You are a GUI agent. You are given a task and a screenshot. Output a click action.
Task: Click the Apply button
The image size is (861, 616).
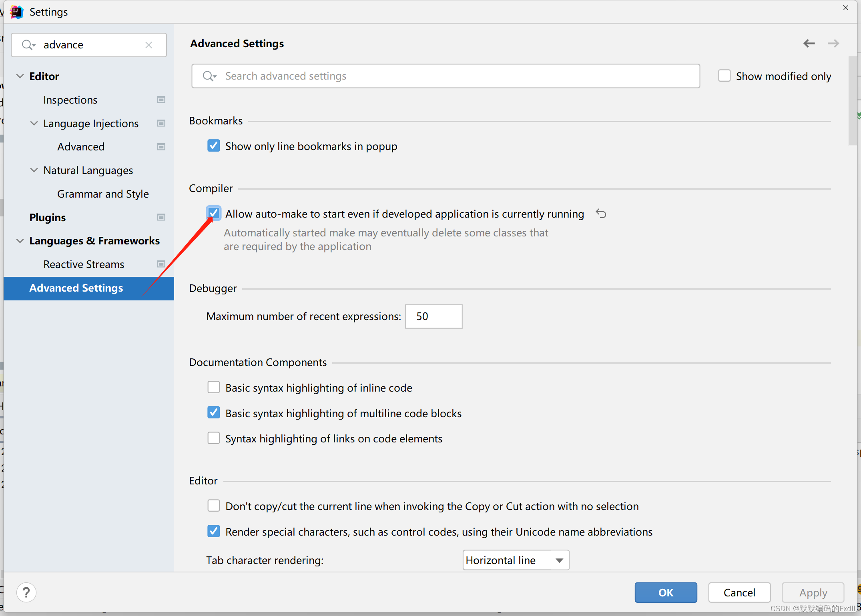tap(813, 592)
